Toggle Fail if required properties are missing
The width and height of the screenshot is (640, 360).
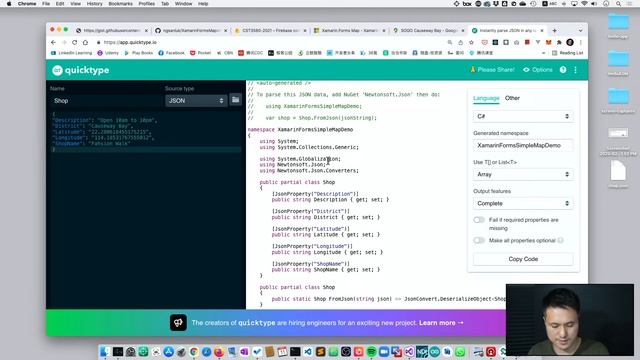(479, 220)
